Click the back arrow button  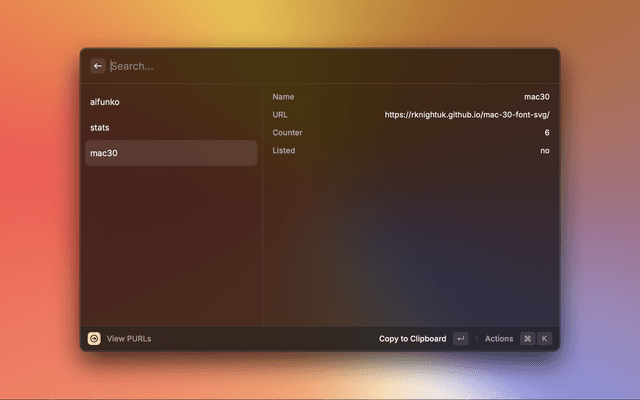pos(98,66)
